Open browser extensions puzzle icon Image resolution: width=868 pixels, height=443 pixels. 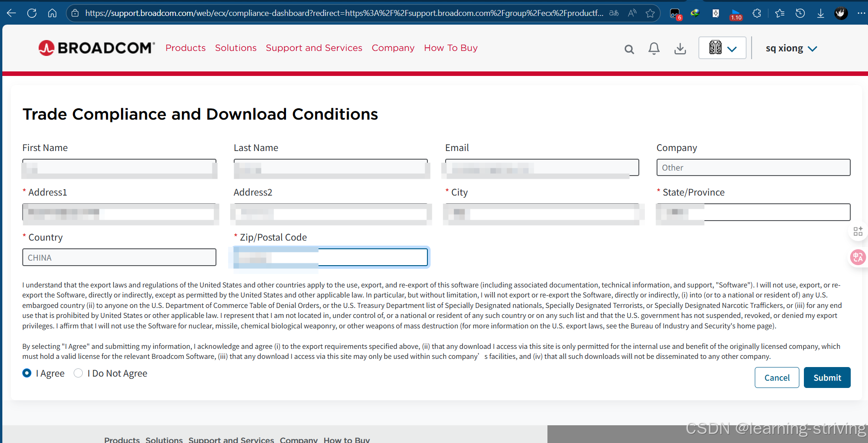pos(757,13)
